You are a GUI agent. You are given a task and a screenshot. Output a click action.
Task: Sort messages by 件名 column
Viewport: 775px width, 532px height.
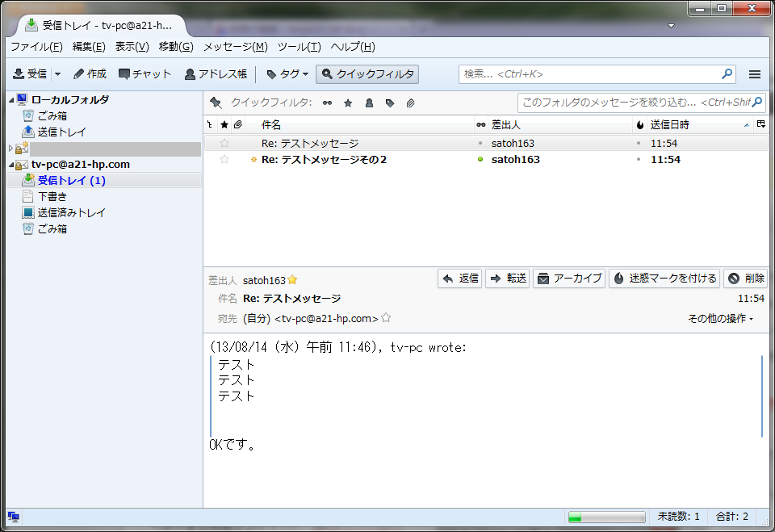point(359,125)
